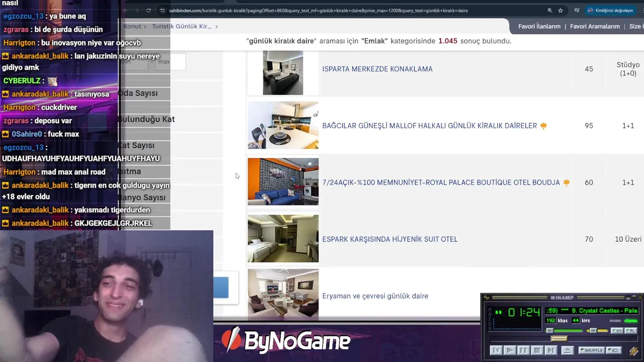The image size is (644, 362).
Task: Click price 45 in Isparta row
Action: click(589, 69)
